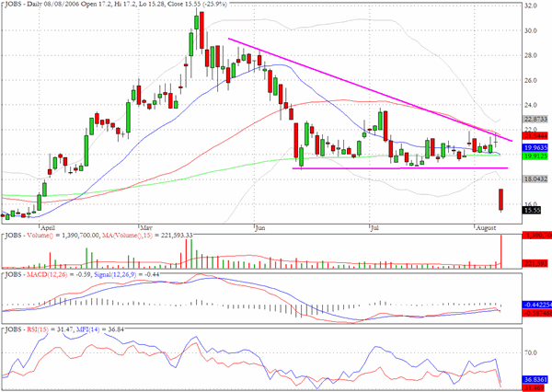552x392 pixels.
Task: Click the RSI(15) = 31.47 legend text
Action: [x=51, y=329]
